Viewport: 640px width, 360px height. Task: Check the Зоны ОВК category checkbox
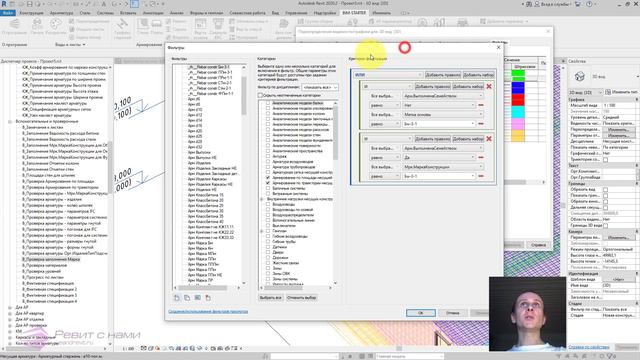point(268,273)
